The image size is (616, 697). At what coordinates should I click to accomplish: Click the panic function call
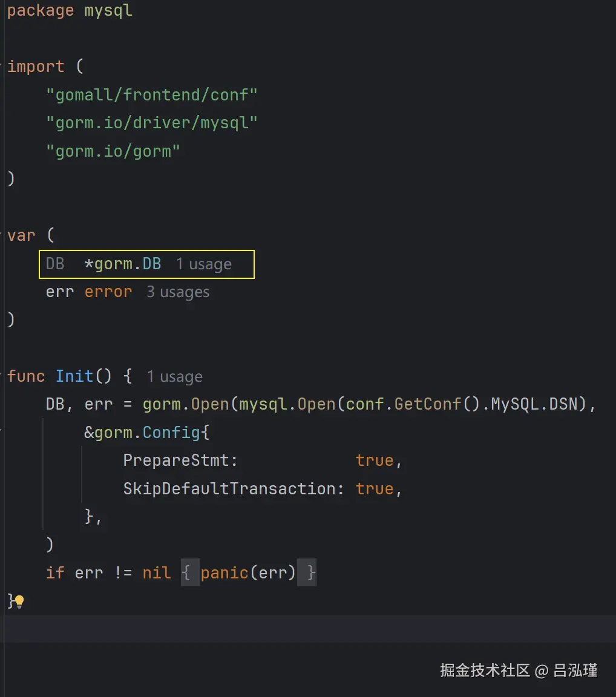(x=224, y=572)
